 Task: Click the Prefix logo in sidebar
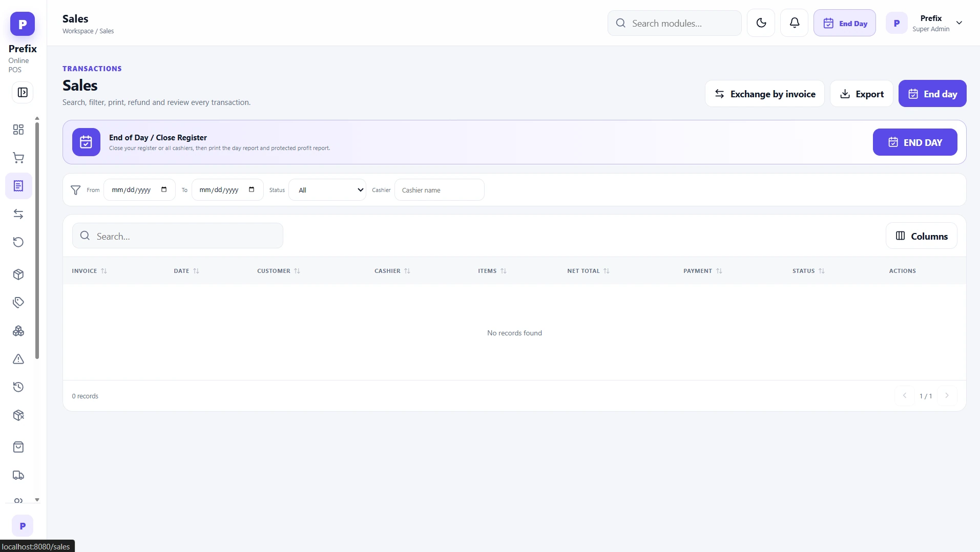point(23,24)
